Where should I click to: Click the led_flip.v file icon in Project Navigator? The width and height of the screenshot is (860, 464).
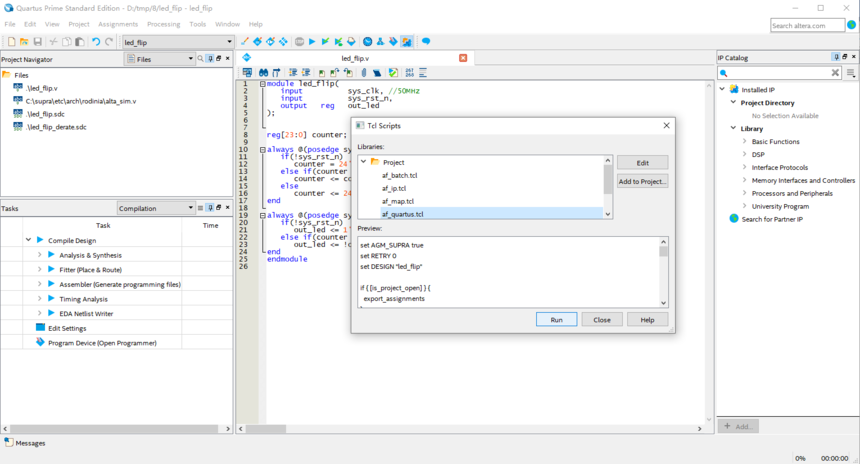click(18, 88)
